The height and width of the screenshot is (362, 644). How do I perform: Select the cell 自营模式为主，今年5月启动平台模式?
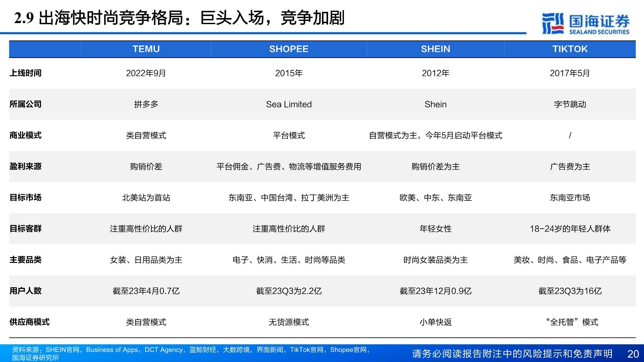[x=435, y=135]
